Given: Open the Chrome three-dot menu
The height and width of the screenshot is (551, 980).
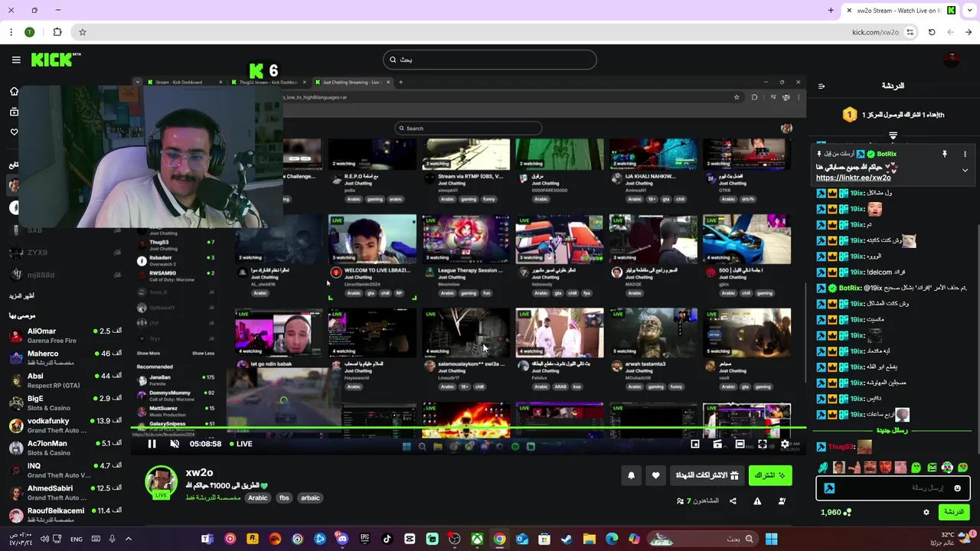Looking at the screenshot, I should [11, 32].
